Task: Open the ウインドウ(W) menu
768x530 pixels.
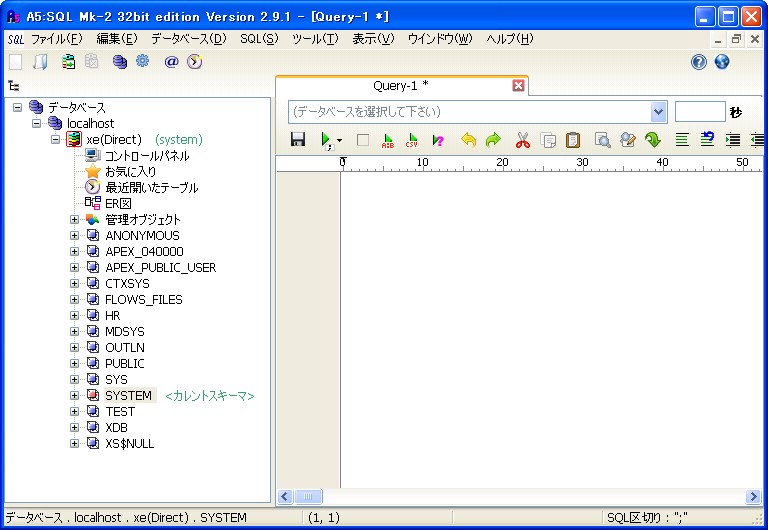Action: click(440, 39)
